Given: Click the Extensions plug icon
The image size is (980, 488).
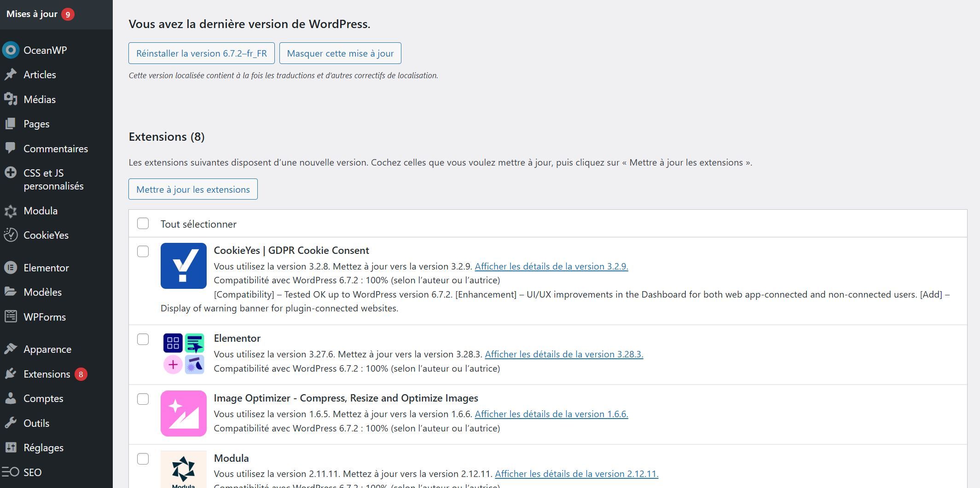Looking at the screenshot, I should (11, 374).
